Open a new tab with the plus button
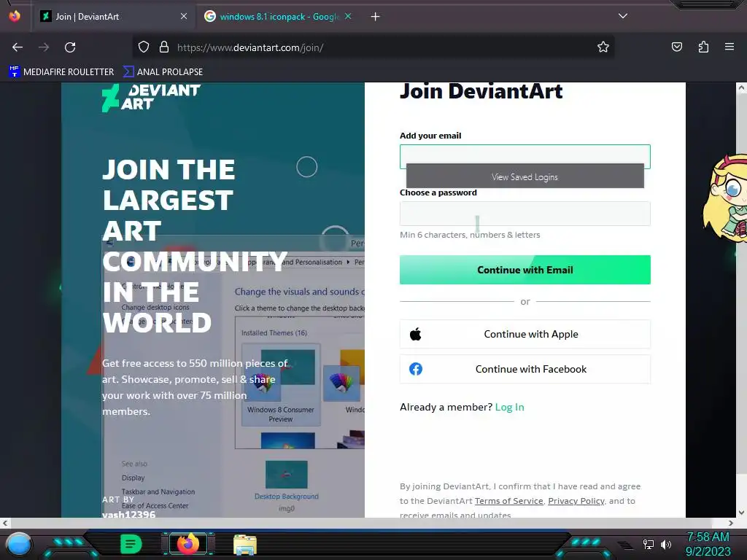747x560 pixels. (376, 17)
